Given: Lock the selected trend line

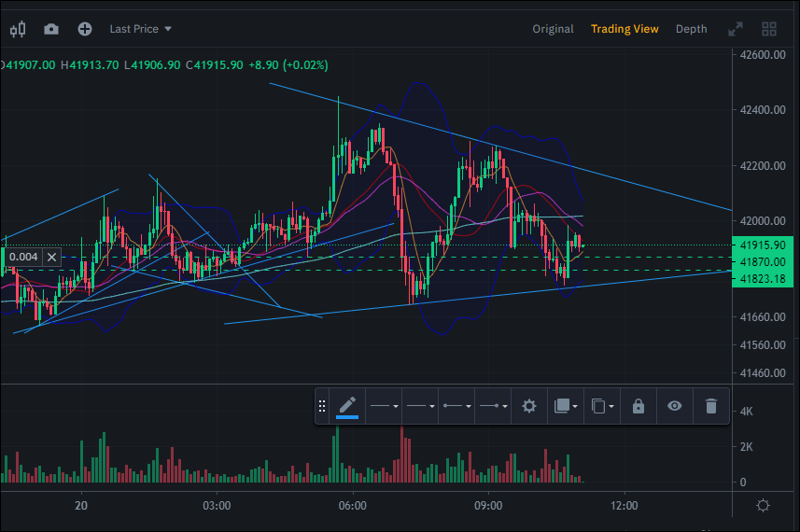Looking at the screenshot, I should point(639,406).
